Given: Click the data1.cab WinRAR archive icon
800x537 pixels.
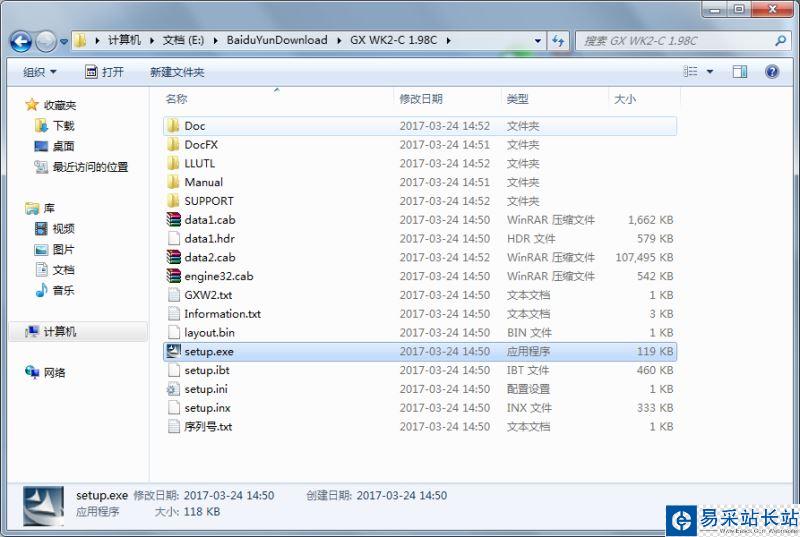Looking at the screenshot, I should tap(173, 220).
